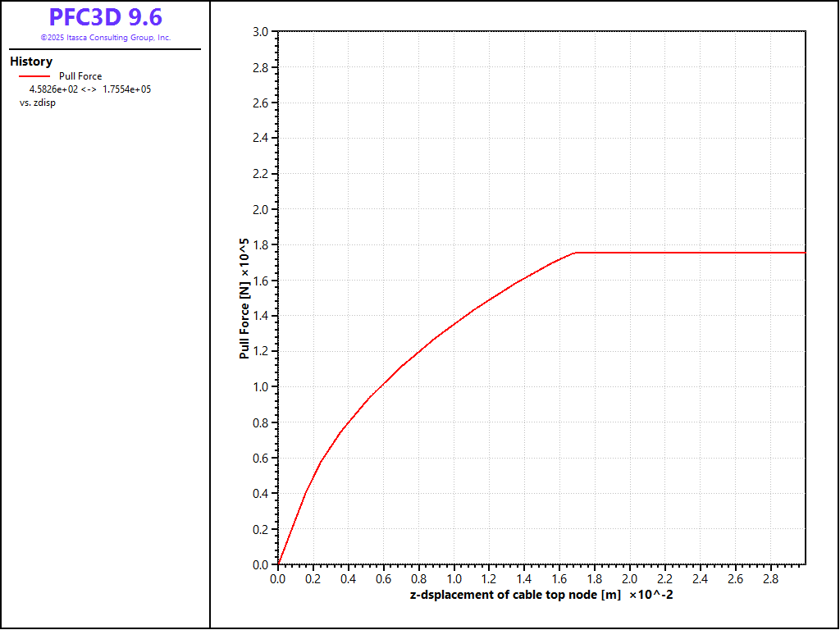Click the flat red plateau at its right end

click(x=802, y=253)
